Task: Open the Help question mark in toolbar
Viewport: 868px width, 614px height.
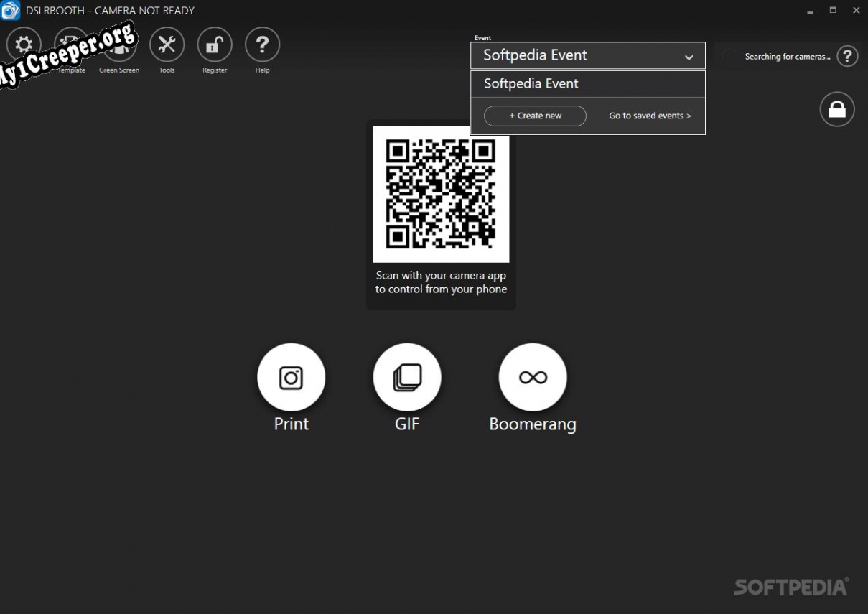Action: pos(262,45)
